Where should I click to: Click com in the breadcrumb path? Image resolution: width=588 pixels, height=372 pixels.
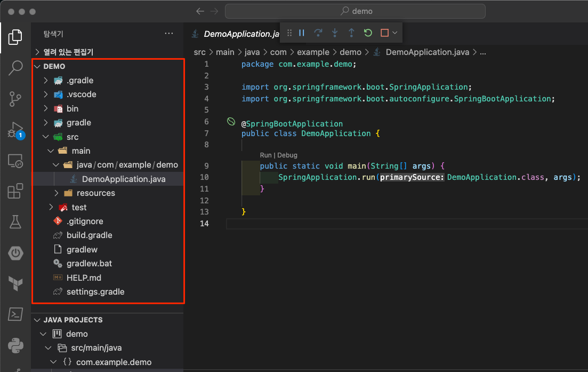[x=278, y=52]
